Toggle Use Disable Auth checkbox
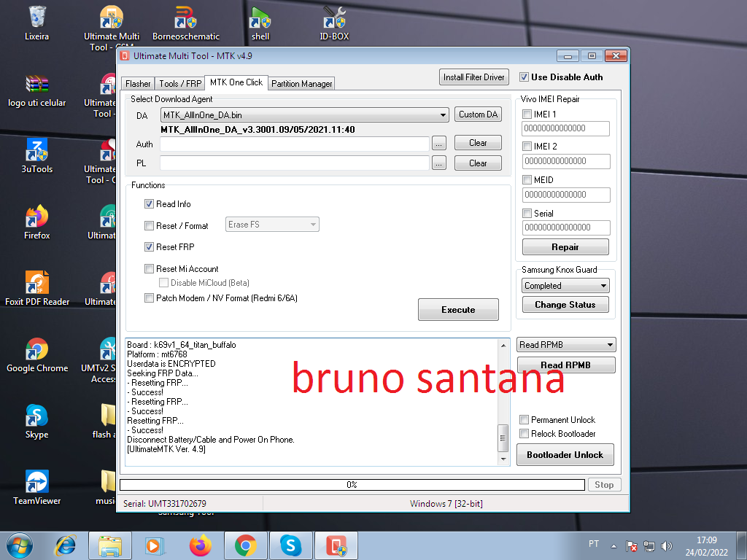This screenshot has width=747, height=560. pyautogui.click(x=524, y=77)
